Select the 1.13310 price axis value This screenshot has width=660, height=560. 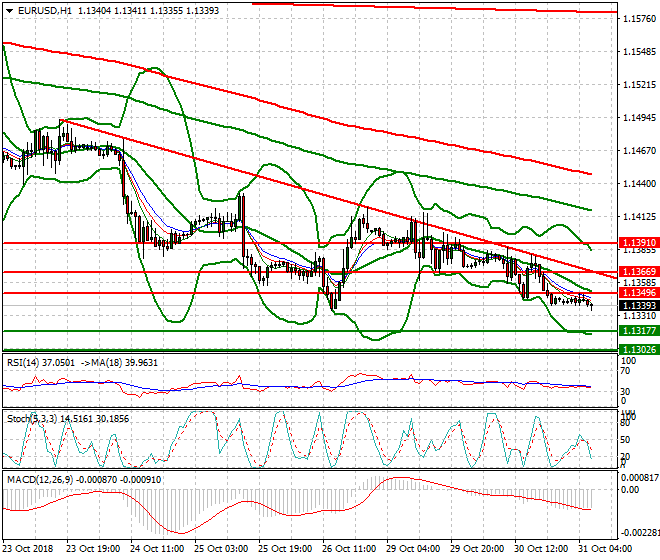639,316
